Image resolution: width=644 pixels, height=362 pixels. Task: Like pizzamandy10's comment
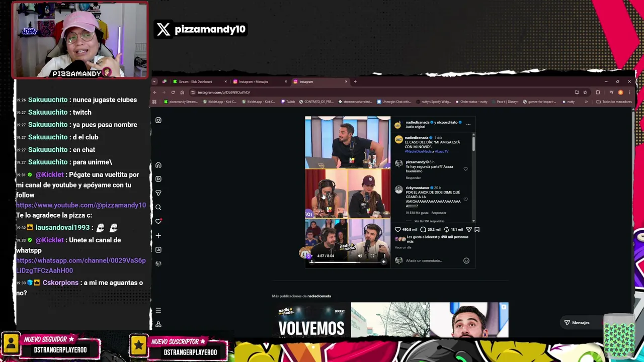click(465, 169)
